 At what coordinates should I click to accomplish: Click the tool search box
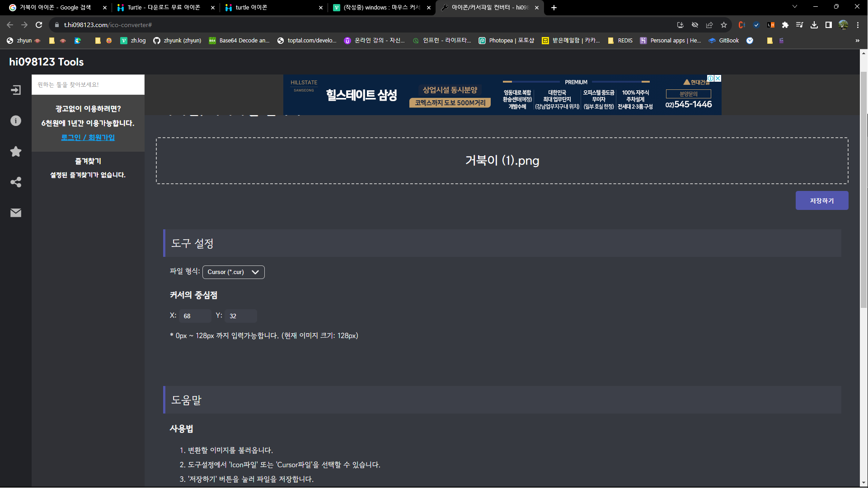click(88, 85)
